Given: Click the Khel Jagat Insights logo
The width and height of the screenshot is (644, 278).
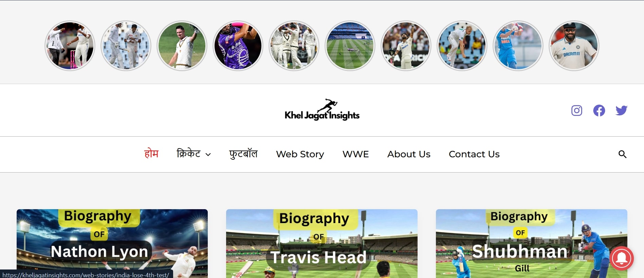Looking at the screenshot, I should 322,110.
